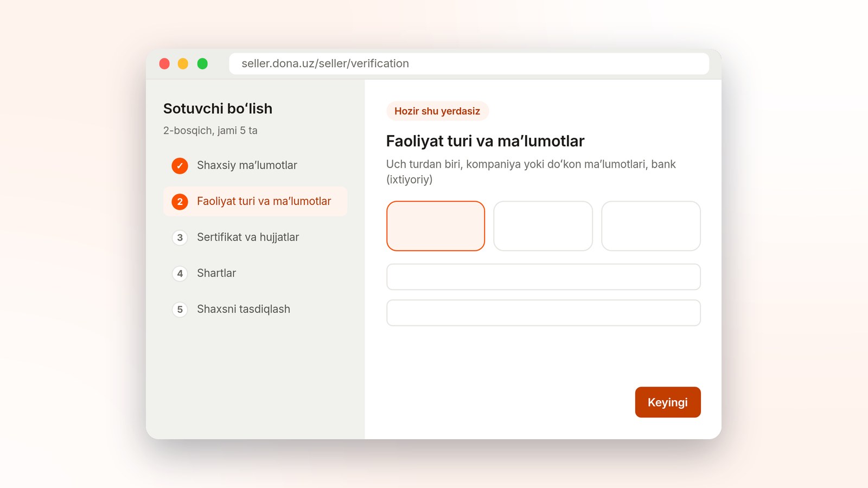Click the '2-bosqich, jami 5 ta' text
This screenshot has height=488, width=868.
pyautogui.click(x=210, y=131)
